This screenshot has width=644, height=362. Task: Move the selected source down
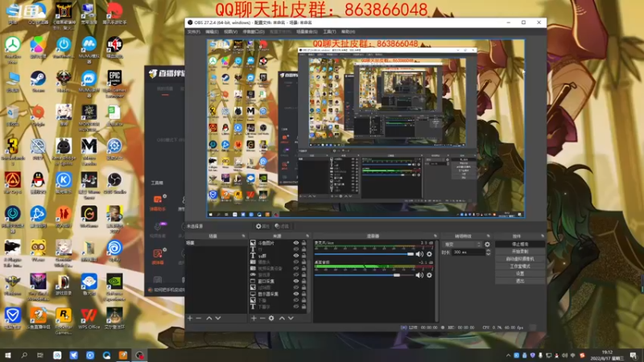pyautogui.click(x=291, y=318)
